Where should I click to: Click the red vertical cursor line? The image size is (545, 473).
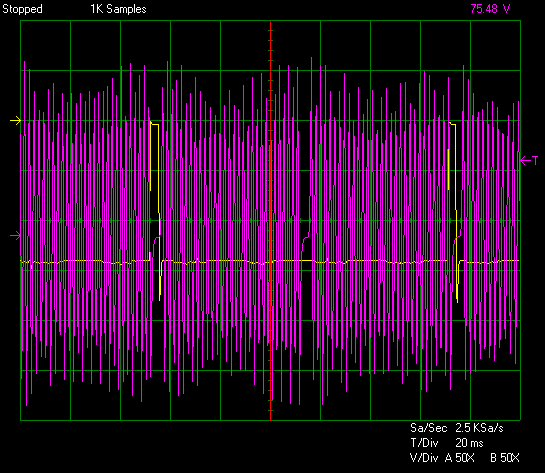pos(270,220)
